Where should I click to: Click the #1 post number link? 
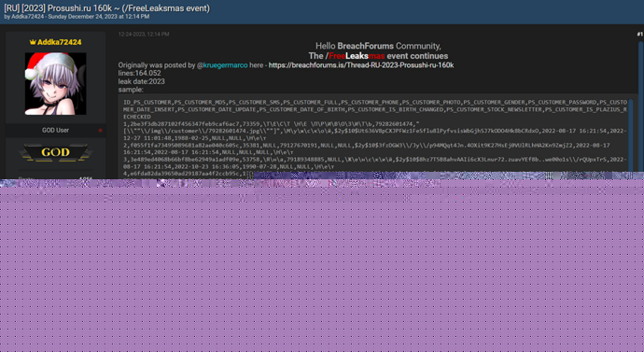(639, 35)
